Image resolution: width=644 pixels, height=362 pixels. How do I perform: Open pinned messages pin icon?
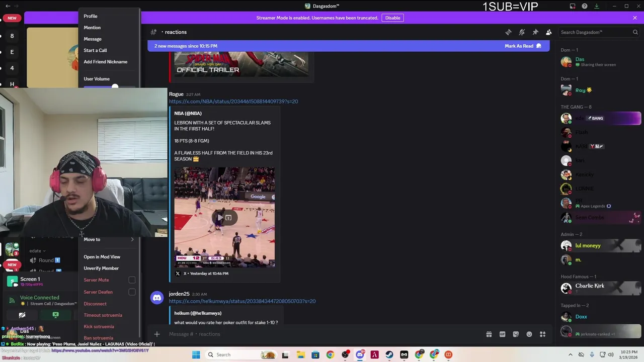(x=535, y=32)
